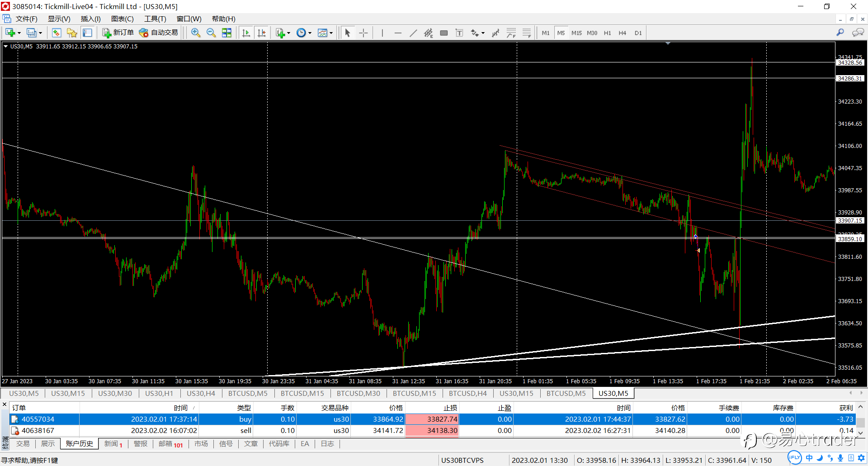Open the 交易 terminal tab

click(x=23, y=444)
